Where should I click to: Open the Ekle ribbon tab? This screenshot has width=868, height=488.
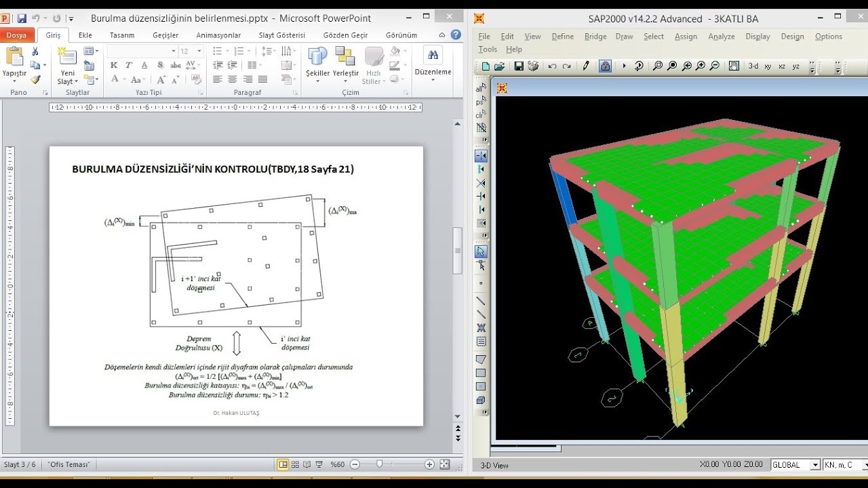(85, 35)
